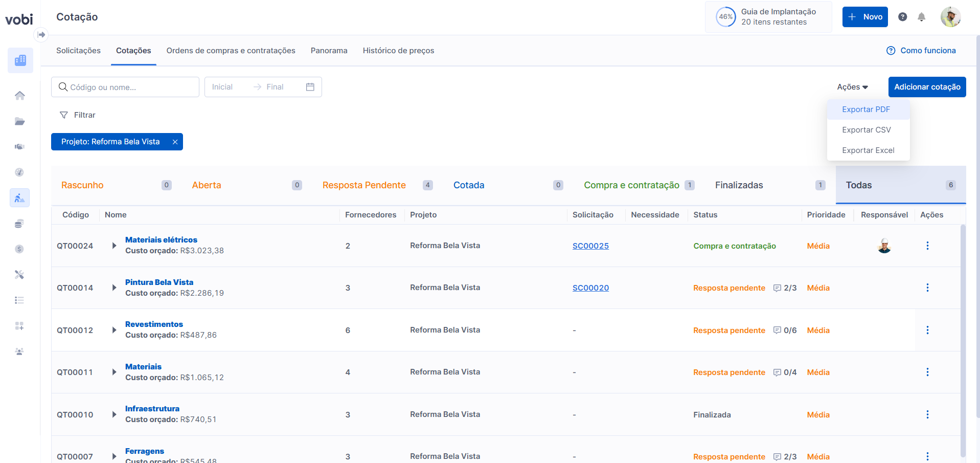Image resolution: width=980 pixels, height=463 pixels.
Task: Open the help question mark icon
Action: (x=902, y=17)
